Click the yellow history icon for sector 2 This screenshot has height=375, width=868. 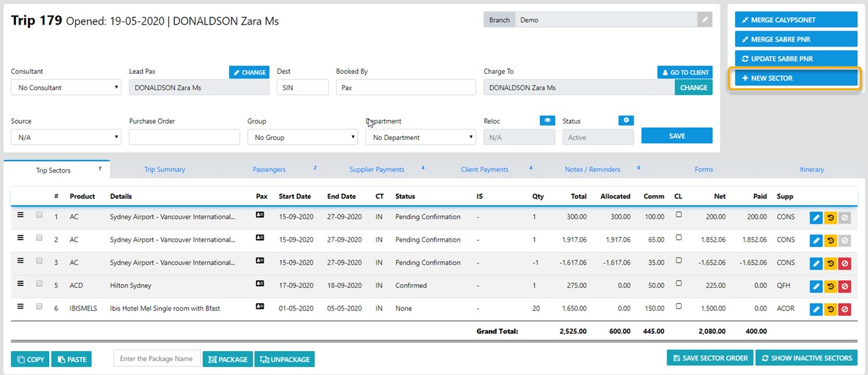[x=830, y=240]
